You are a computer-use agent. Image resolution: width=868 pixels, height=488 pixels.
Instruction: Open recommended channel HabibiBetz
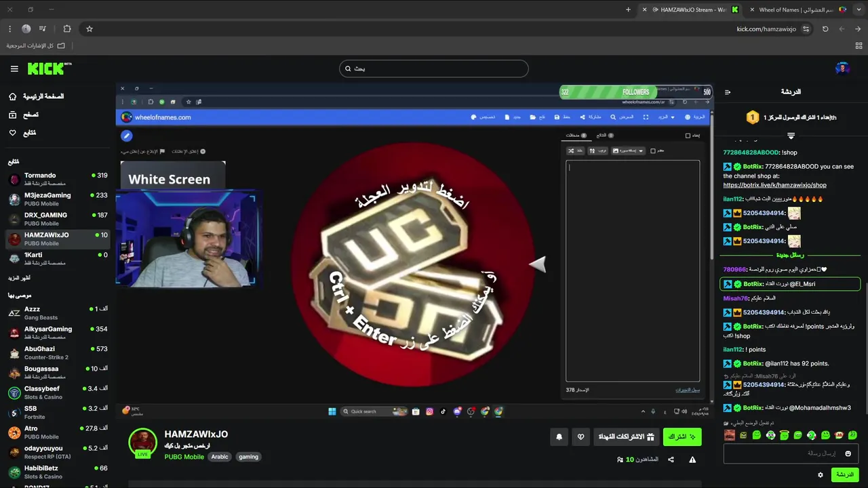point(57,472)
